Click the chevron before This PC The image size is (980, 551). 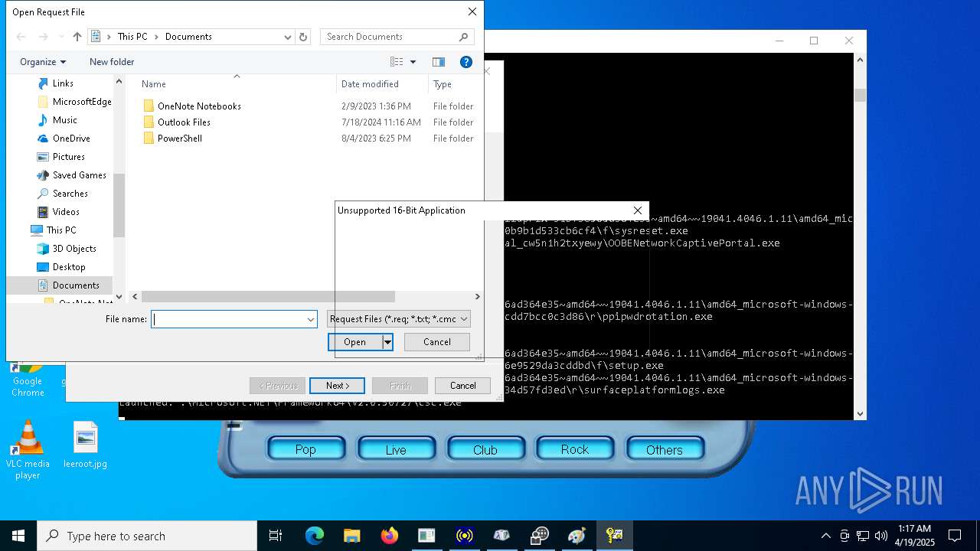[x=109, y=37]
